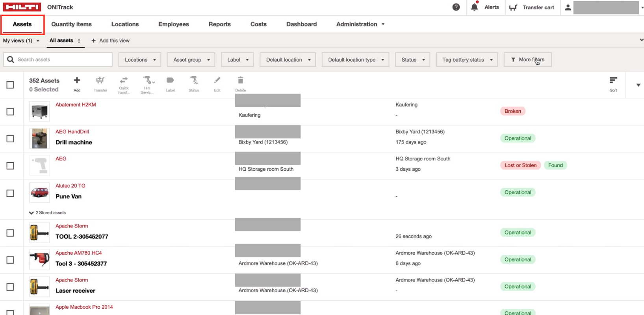Open the Default location type dropdown

[355, 60]
